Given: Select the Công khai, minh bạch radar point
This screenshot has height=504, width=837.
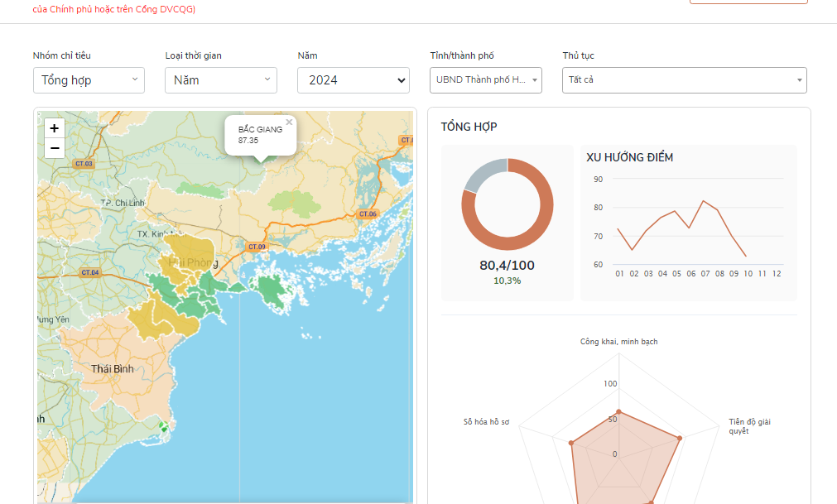Looking at the screenshot, I should click(618, 412).
